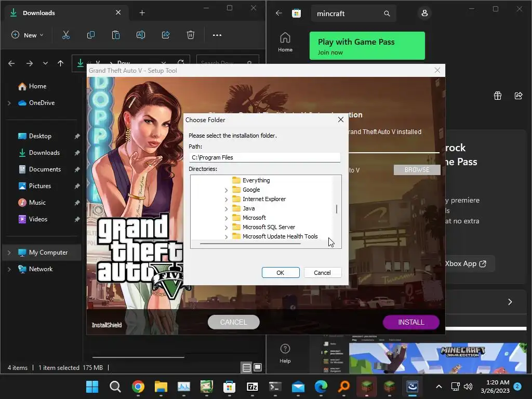Expand the Network tree node
Viewport: 532px width, 399px height.
tap(9, 269)
